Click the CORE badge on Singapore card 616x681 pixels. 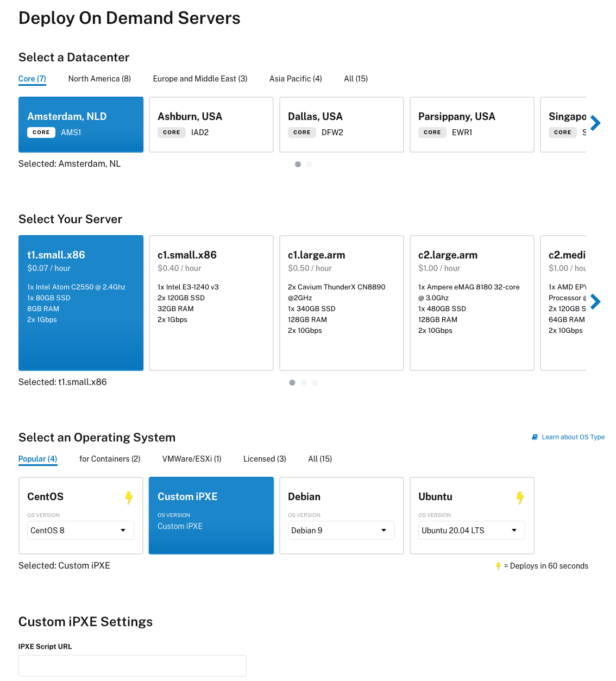[563, 133]
